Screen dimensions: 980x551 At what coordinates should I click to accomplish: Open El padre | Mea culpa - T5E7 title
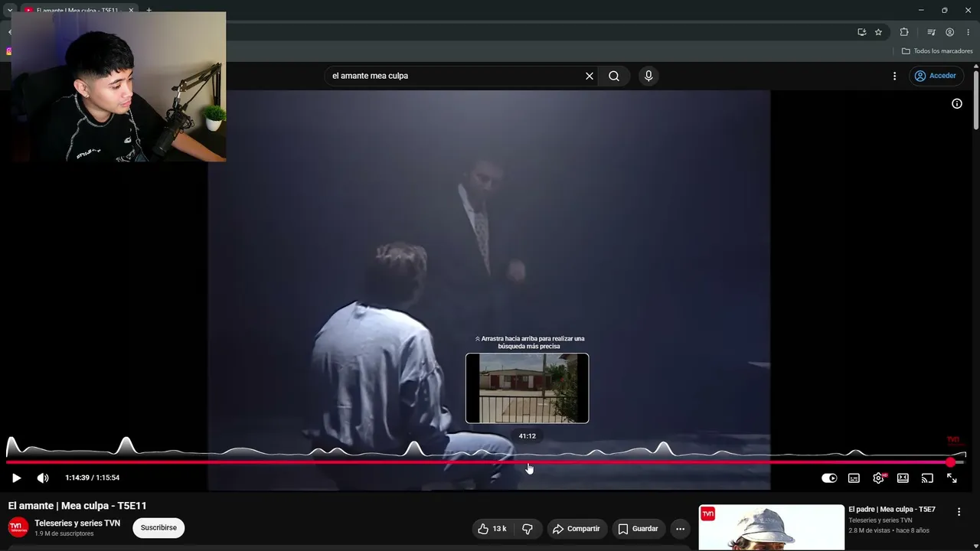(892, 510)
